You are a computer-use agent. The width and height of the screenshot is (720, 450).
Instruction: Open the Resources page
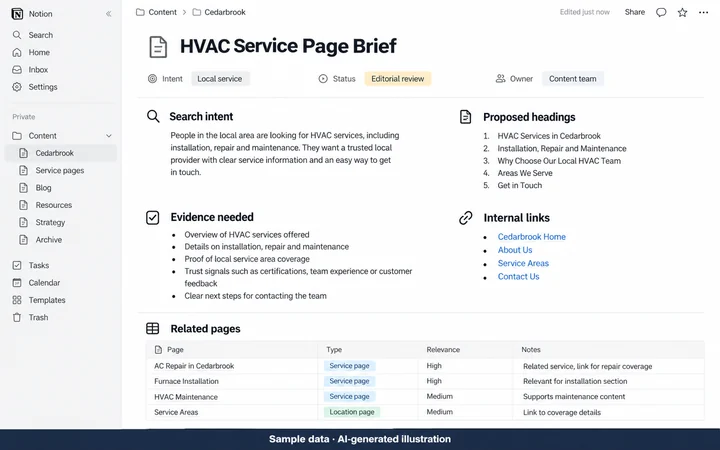point(54,205)
